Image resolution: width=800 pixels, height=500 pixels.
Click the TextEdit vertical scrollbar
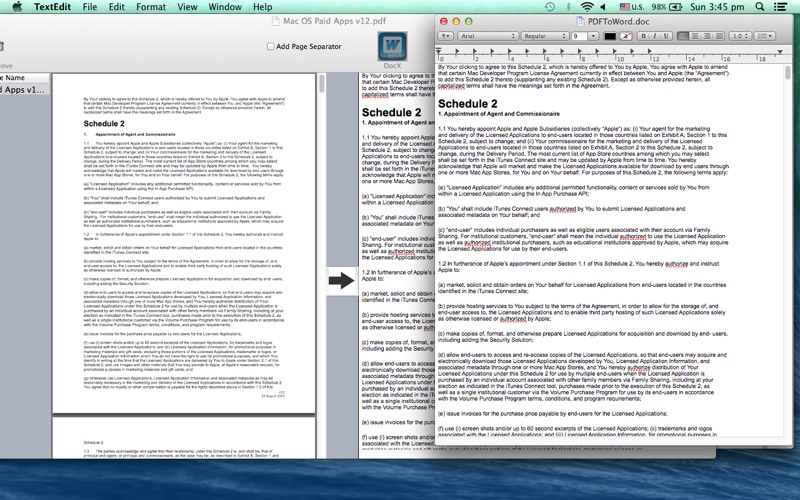[788, 73]
